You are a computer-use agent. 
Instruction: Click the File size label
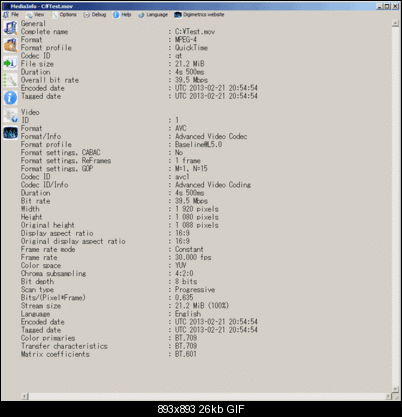pyautogui.click(x=37, y=64)
